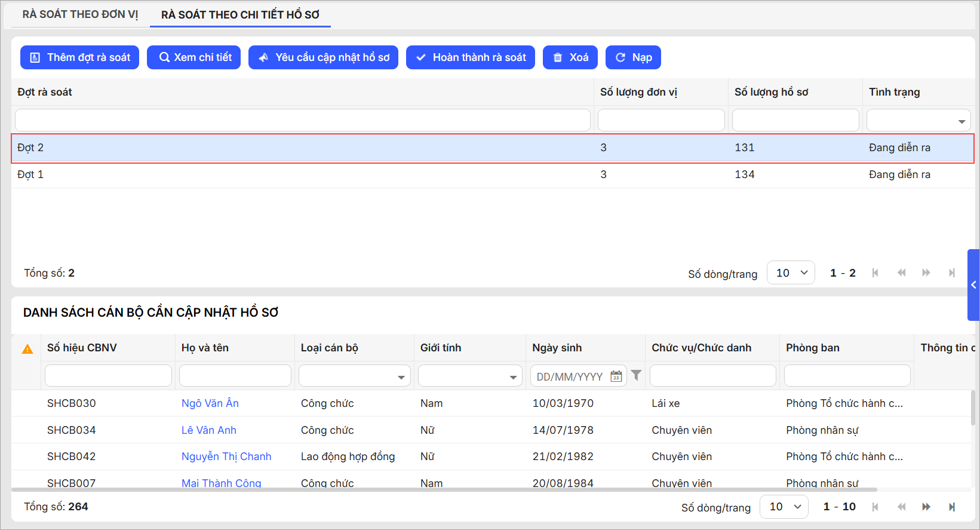
Task: Go to next page in staff list
Action: pyautogui.click(x=926, y=507)
